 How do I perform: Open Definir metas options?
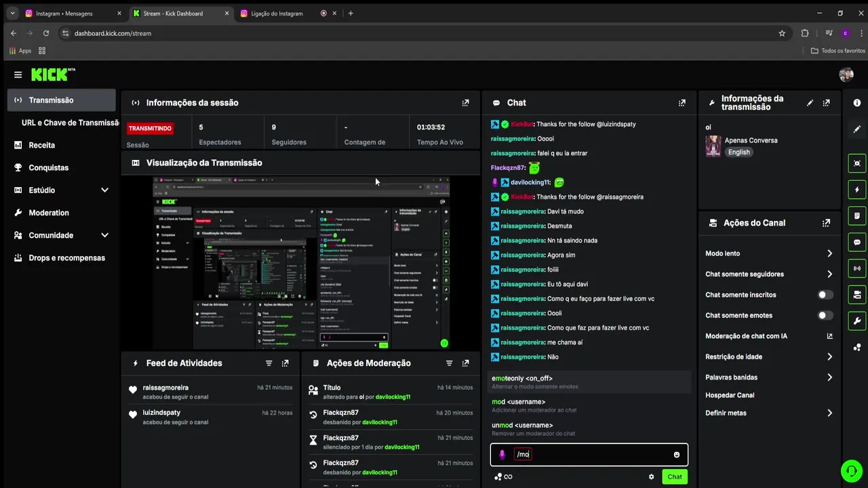pos(769,413)
